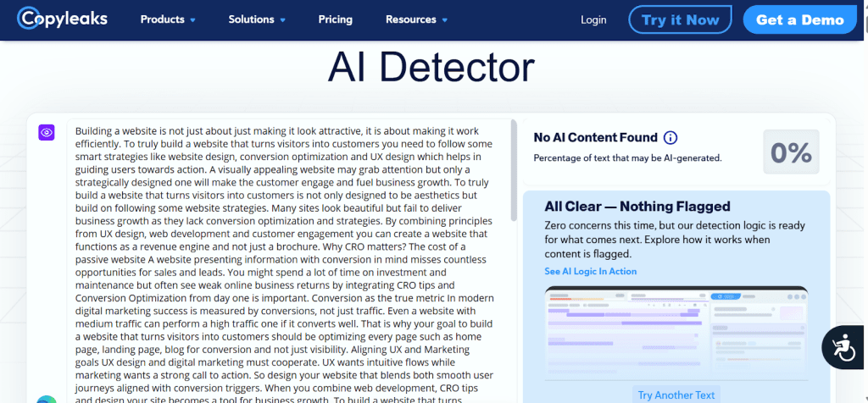This screenshot has width=868, height=403.
Task: Click the Copyleaks logo
Action: pos(64,19)
